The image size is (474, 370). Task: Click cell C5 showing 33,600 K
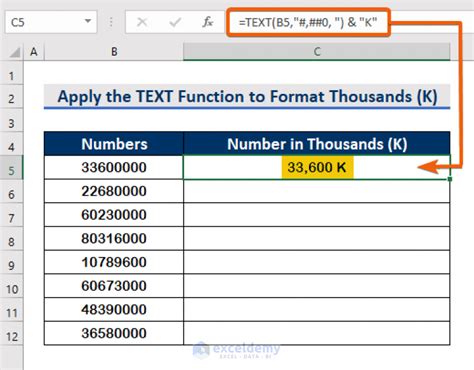point(317,167)
